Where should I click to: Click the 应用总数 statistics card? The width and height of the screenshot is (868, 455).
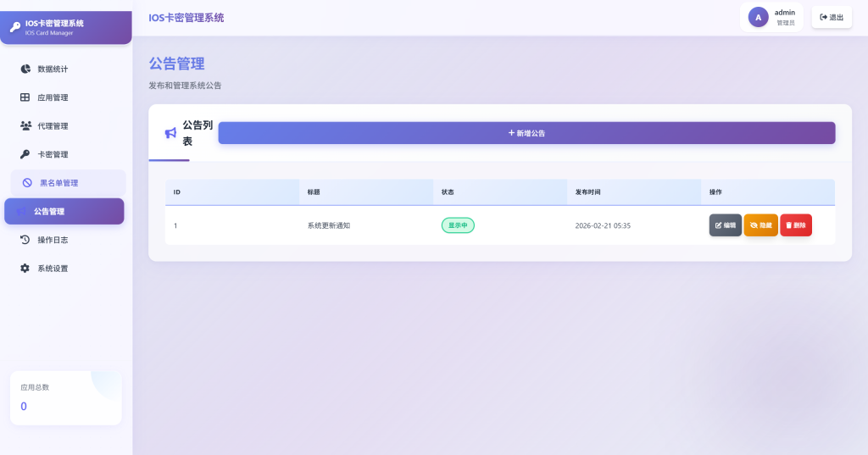[65, 397]
